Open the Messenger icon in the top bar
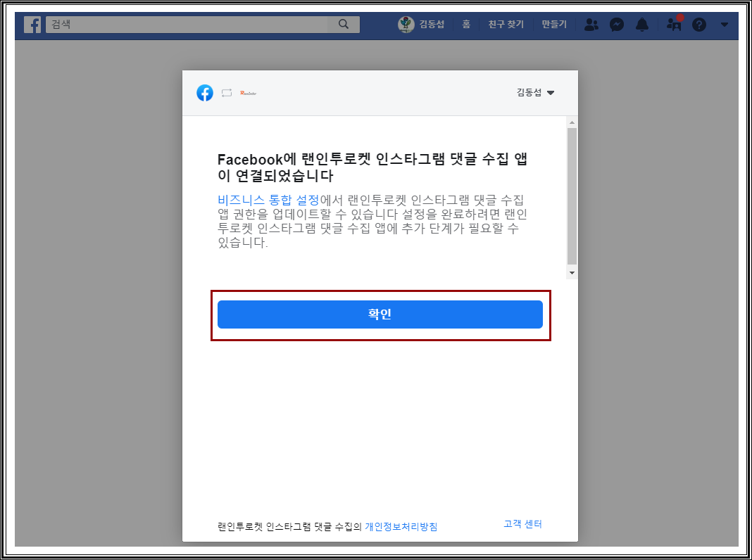 point(617,25)
